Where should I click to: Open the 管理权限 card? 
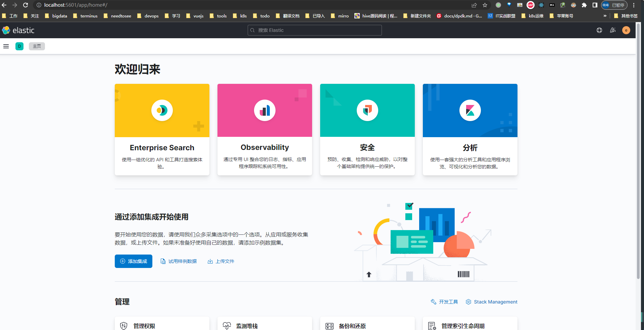coord(162,324)
